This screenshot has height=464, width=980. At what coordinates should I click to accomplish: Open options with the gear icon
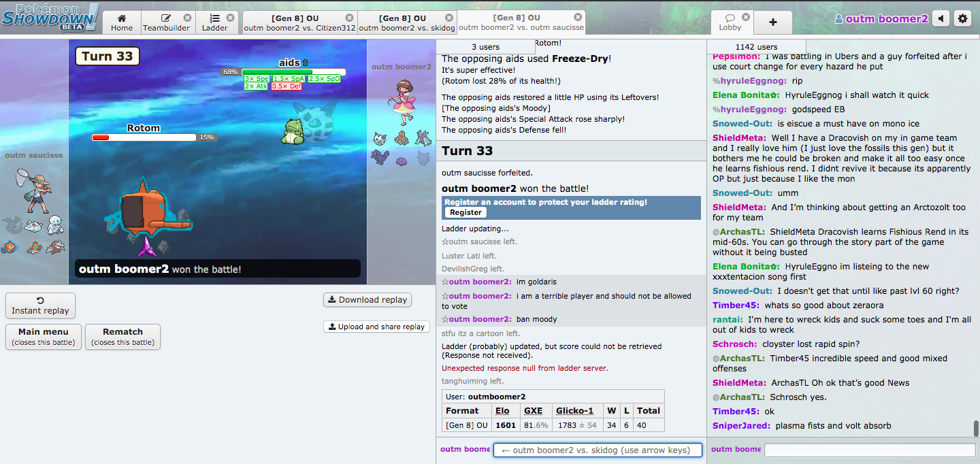click(962, 19)
